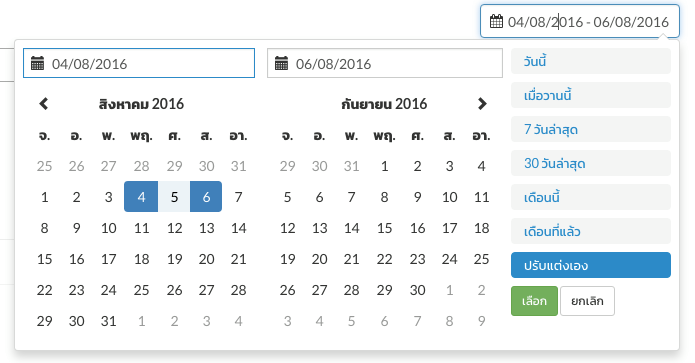The width and height of the screenshot is (695, 363).
Task: Select the เมื่อวานนี้ preset range
Action: [x=591, y=95]
